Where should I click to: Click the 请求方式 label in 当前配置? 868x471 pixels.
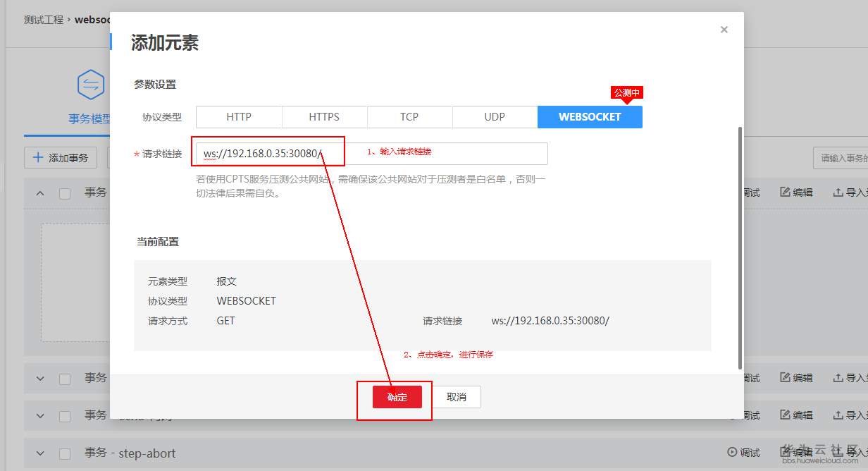click(x=168, y=320)
